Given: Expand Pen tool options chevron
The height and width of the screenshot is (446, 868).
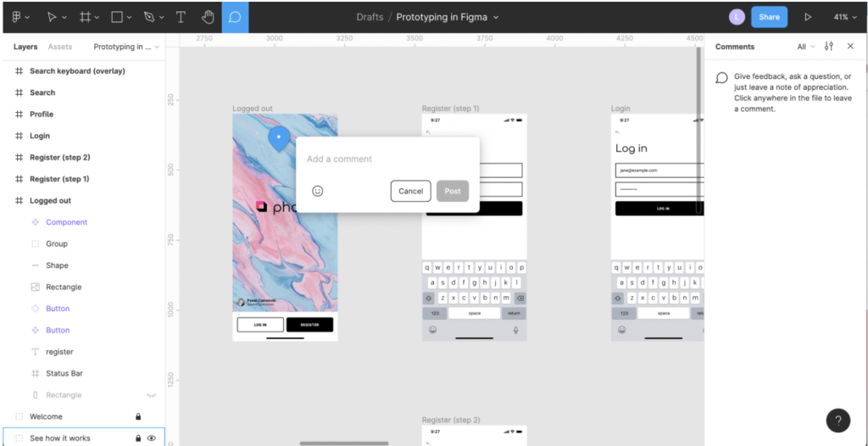Looking at the screenshot, I should click(162, 17).
